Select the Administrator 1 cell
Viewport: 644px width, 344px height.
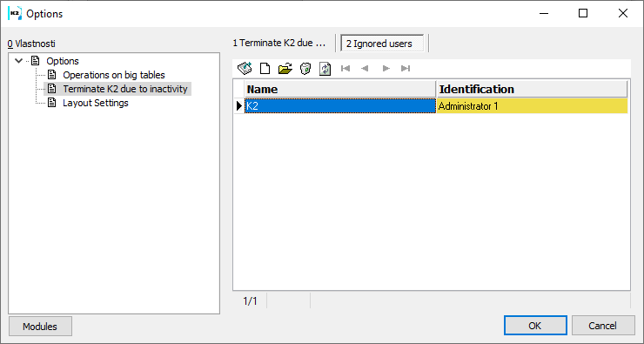pos(533,106)
